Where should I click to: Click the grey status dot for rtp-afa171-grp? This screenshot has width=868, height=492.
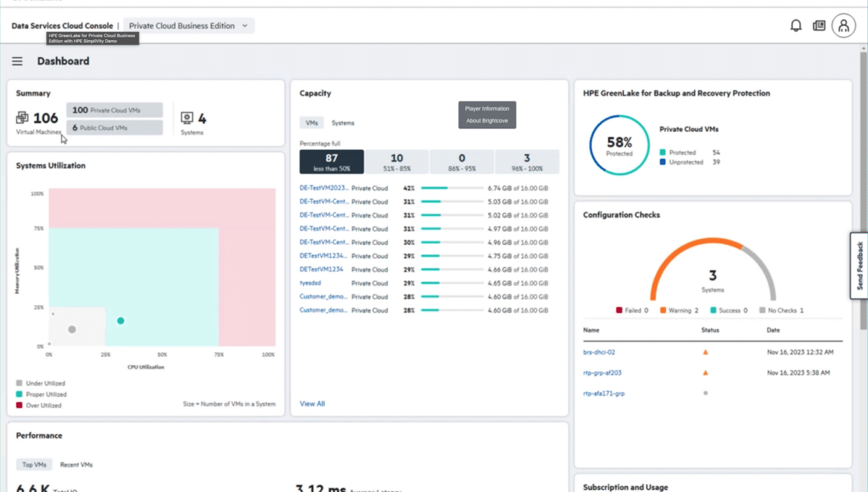pyautogui.click(x=706, y=393)
